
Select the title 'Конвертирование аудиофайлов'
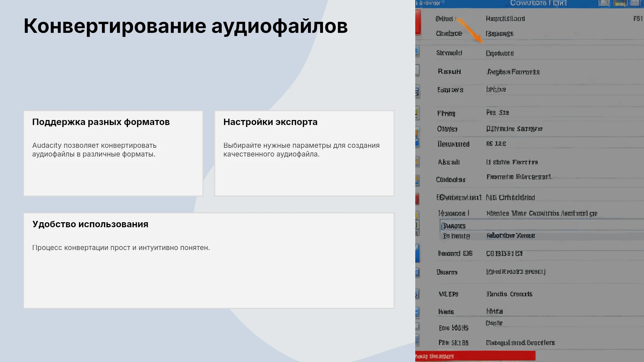pyautogui.click(x=186, y=26)
